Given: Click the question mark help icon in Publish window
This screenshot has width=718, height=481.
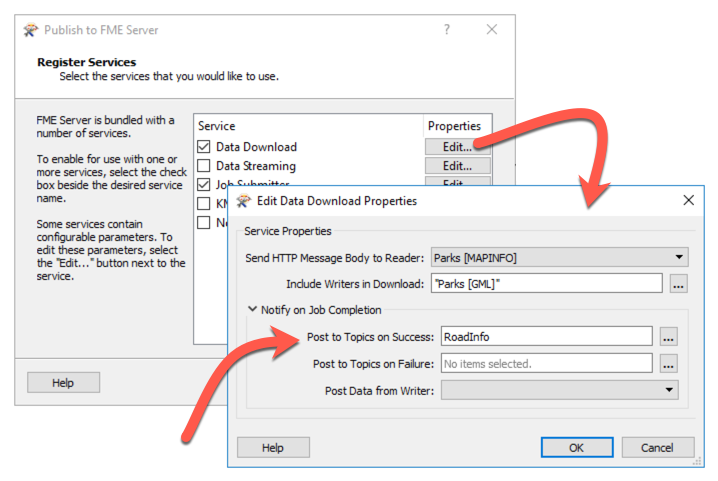Looking at the screenshot, I should [447, 29].
